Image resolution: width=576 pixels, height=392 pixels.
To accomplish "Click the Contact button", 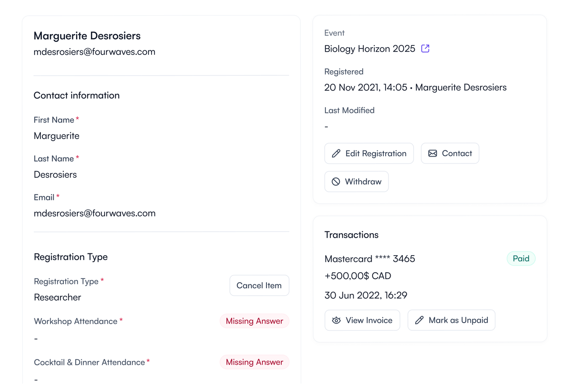I will (450, 153).
